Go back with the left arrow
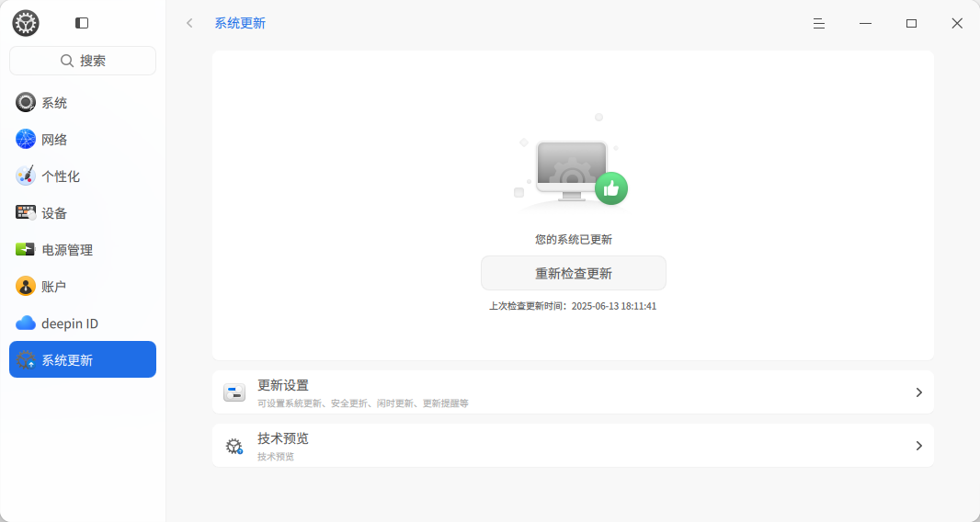980x522 pixels. (189, 23)
